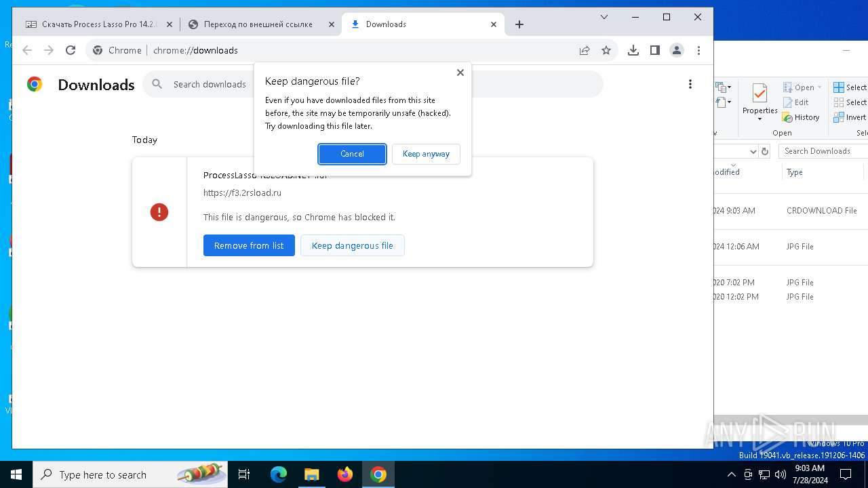The image size is (868, 488).
Task: Click Edit in Explorer ribbon
Action: [796, 102]
